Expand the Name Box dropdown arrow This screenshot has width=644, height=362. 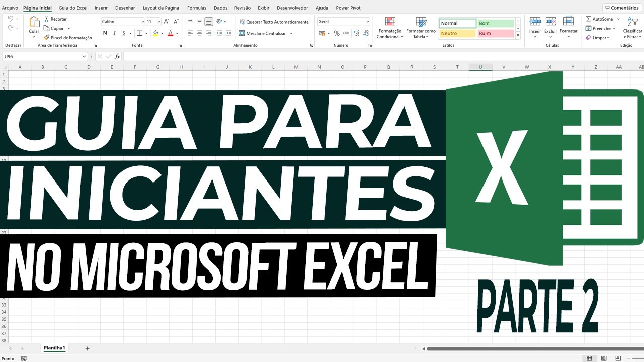[84, 57]
